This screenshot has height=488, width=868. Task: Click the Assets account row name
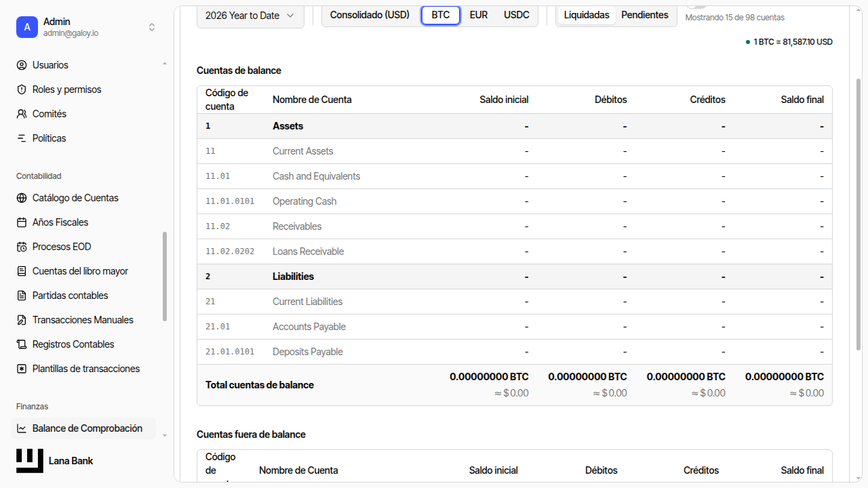click(x=288, y=126)
